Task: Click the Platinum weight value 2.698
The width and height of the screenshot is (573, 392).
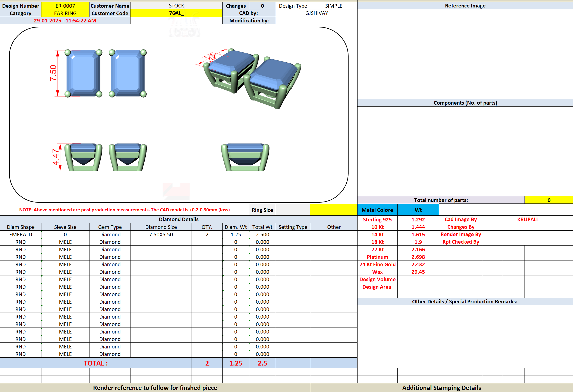Action: 418,257
